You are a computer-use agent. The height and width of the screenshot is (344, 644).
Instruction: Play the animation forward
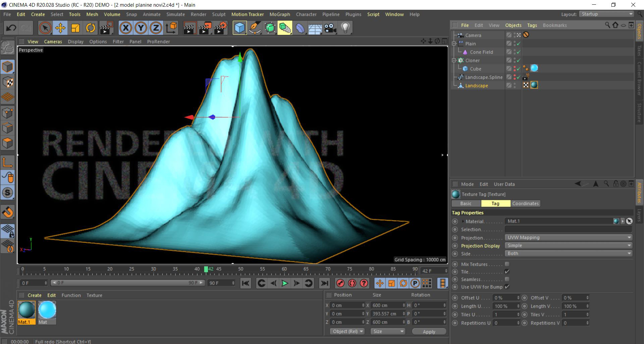[285, 283]
